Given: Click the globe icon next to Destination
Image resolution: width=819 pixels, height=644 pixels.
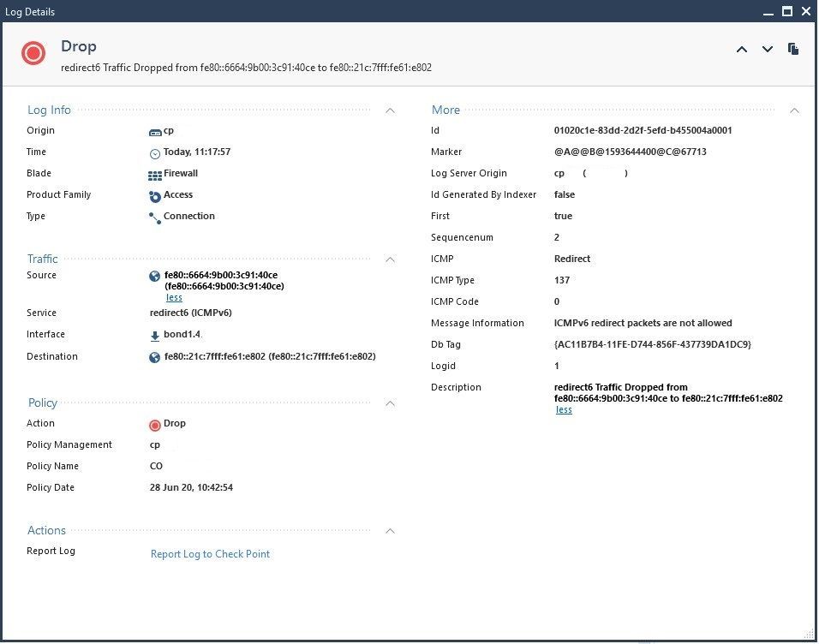Looking at the screenshot, I should pyautogui.click(x=154, y=357).
